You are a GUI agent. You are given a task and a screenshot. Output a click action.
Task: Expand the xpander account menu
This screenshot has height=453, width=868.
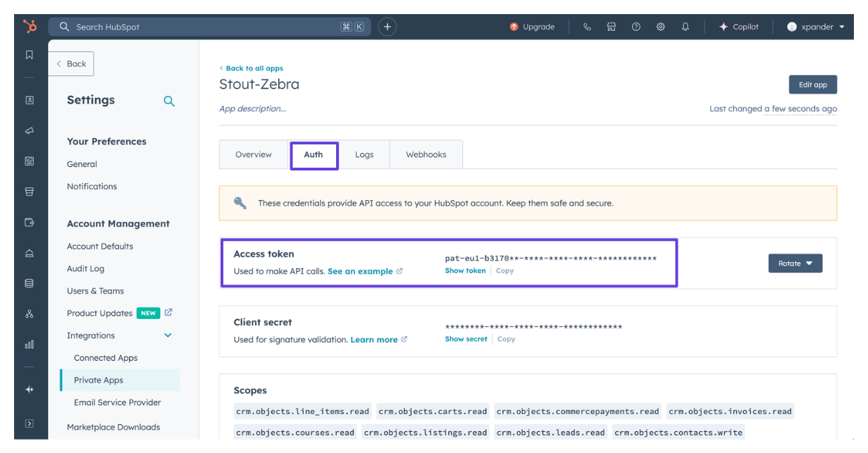coord(815,27)
